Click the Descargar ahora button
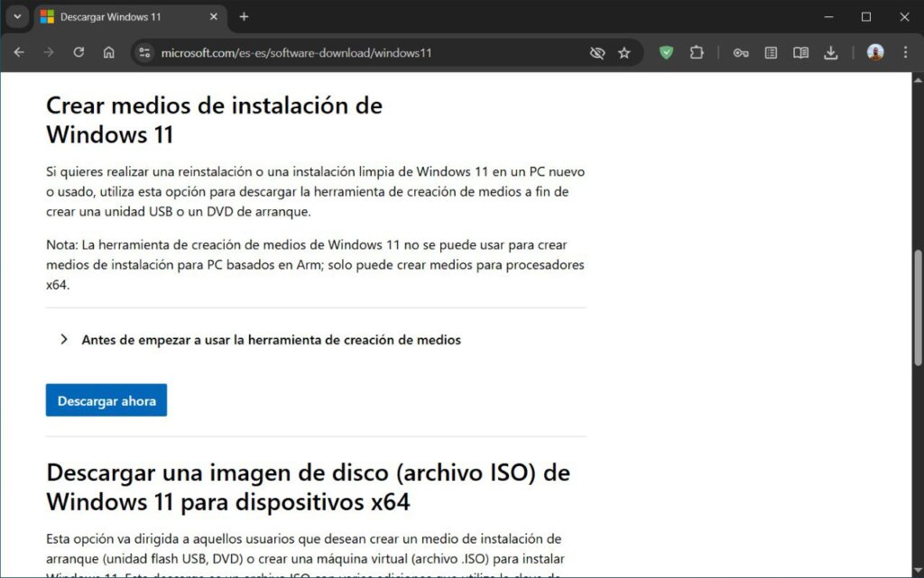Viewport: 924px width, 578px height. pyautogui.click(x=106, y=400)
